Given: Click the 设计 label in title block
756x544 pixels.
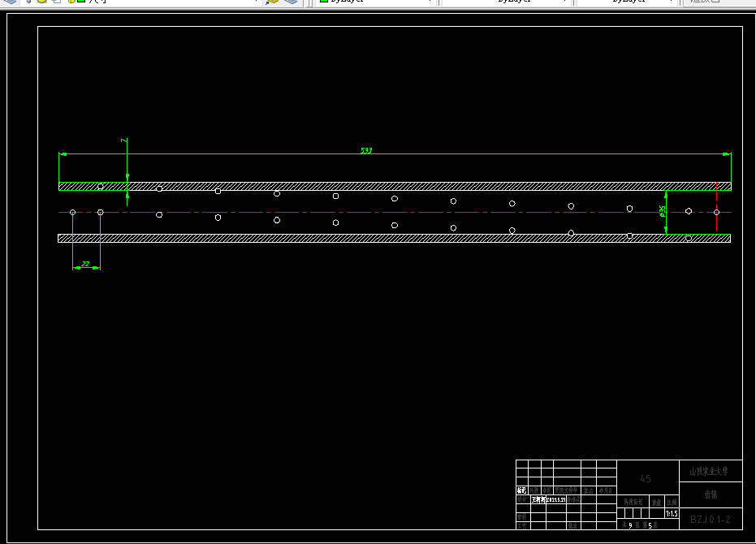Looking at the screenshot, I should point(521,499).
